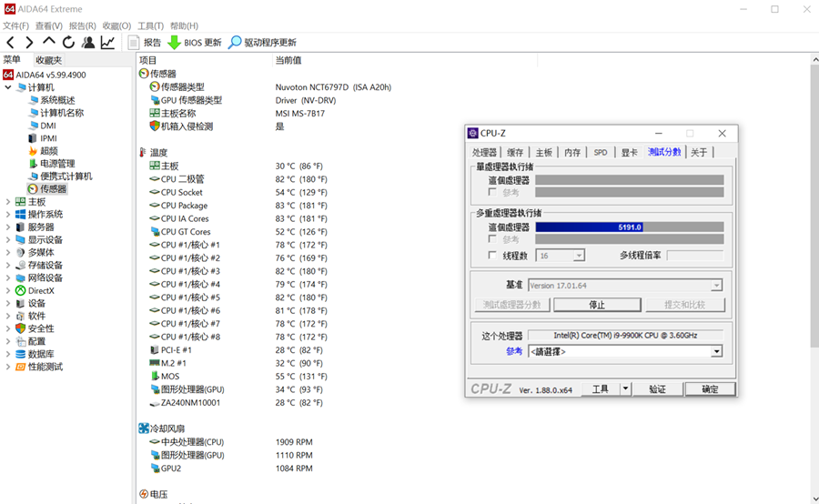The image size is (819, 504).
Task: Click the 性能测试 icon in the tree
Action: 20,367
